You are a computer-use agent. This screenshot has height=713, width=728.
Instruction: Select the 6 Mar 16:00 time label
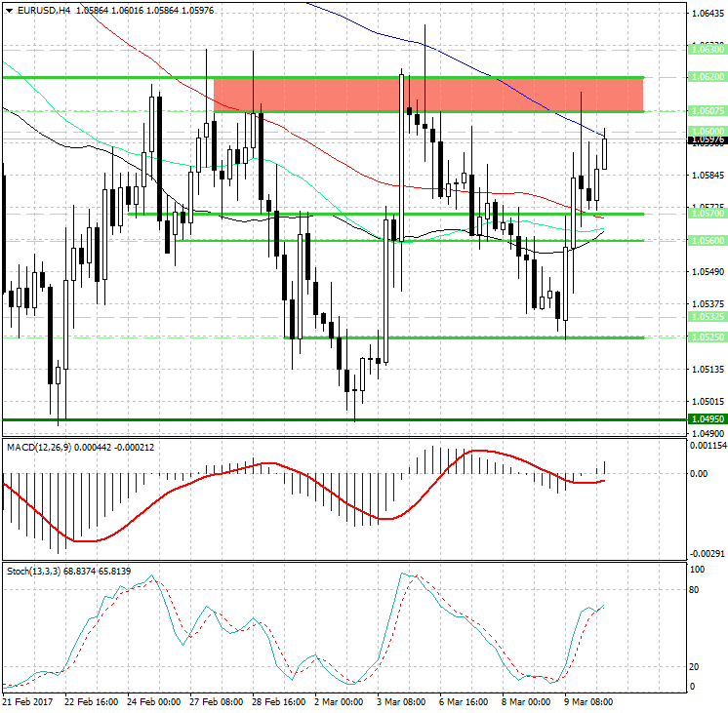click(x=464, y=702)
